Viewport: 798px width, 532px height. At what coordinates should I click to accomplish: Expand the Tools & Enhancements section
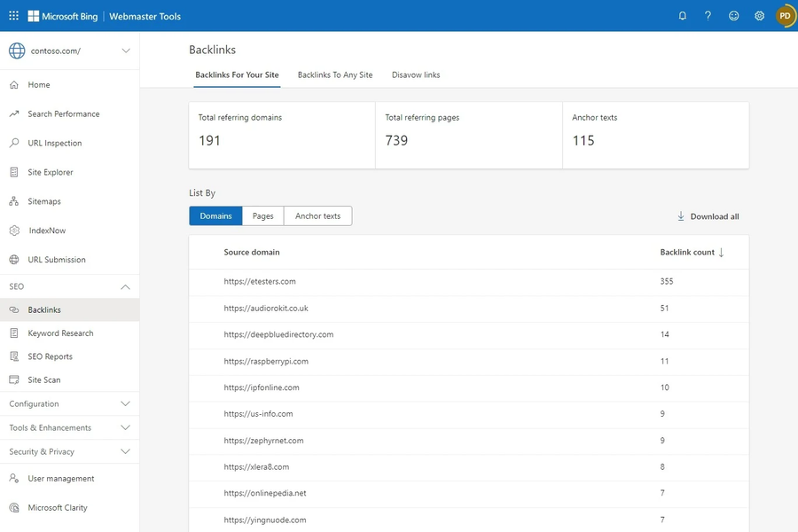pos(125,428)
